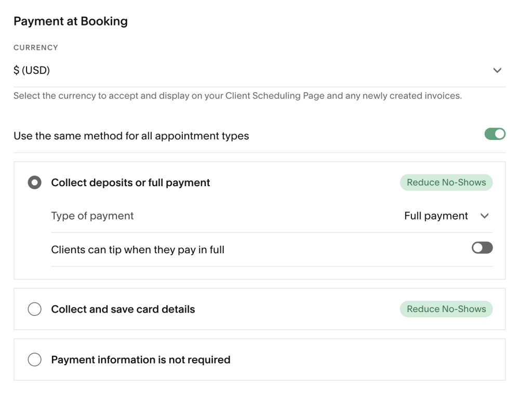Expand the currency dropdown chevron

pos(497,70)
